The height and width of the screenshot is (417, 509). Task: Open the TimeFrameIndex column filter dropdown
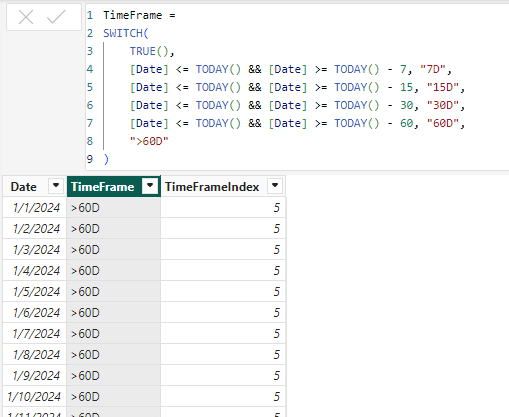tap(275, 185)
